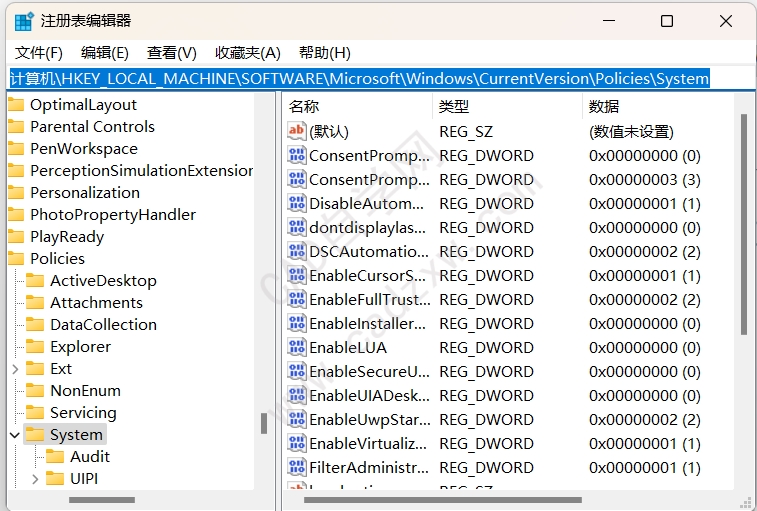
Task: Click the Registry Editor app icon in title bar
Action: click(x=23, y=21)
